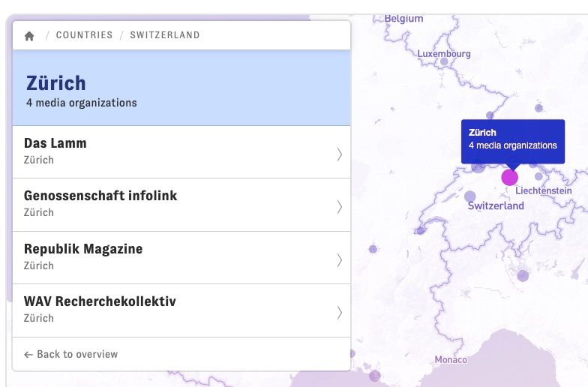This screenshot has height=387, width=588.
Task: Select the map marker near Luxembourg
Action: 444,61
